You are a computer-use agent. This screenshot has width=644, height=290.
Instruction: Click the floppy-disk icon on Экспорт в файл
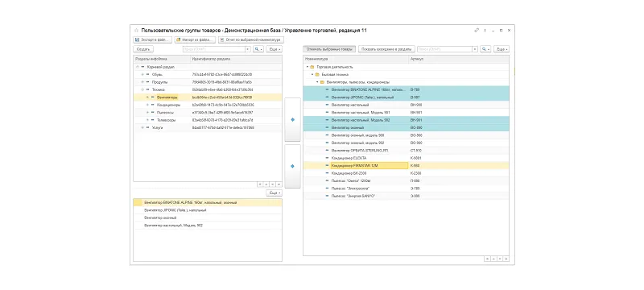pyautogui.click(x=137, y=39)
